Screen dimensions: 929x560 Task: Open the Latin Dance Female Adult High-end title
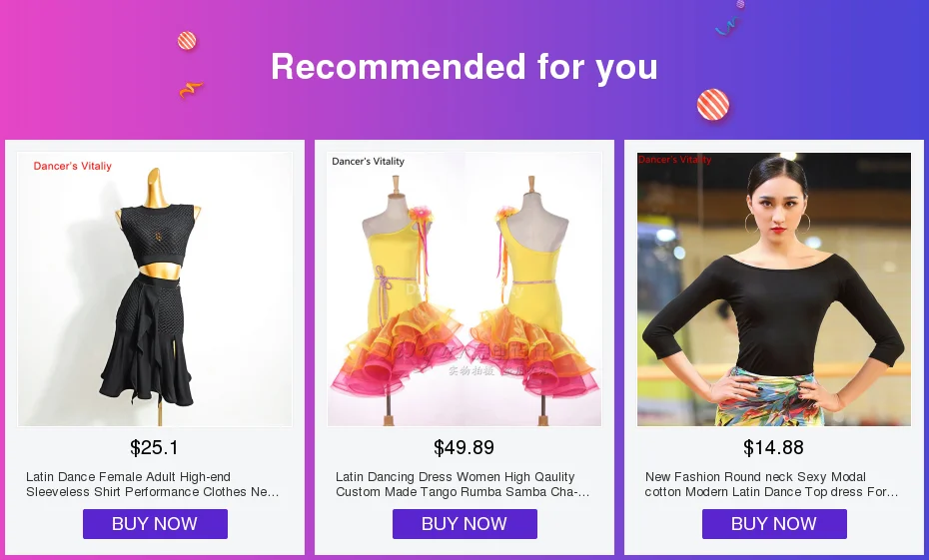point(152,484)
